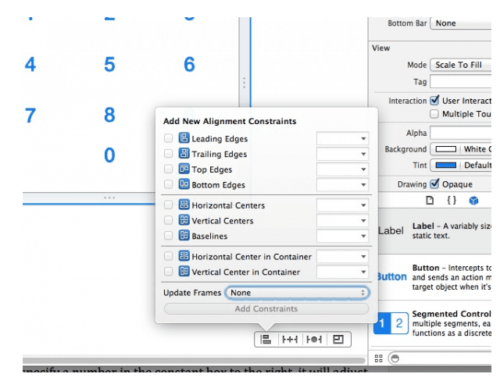Open the Mode Scale To Fill dropdown
The image size is (500, 381).
coord(461,65)
